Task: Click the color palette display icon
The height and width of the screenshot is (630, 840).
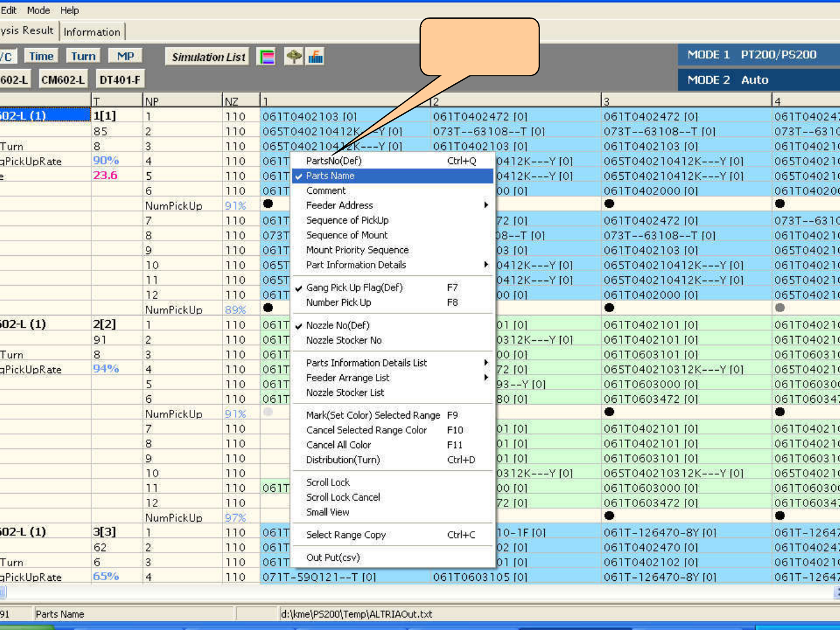Action: (x=267, y=57)
